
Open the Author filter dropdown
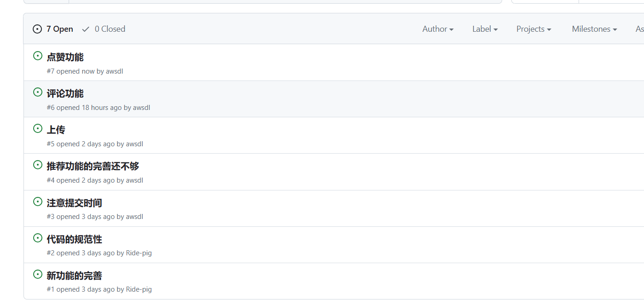coord(438,29)
